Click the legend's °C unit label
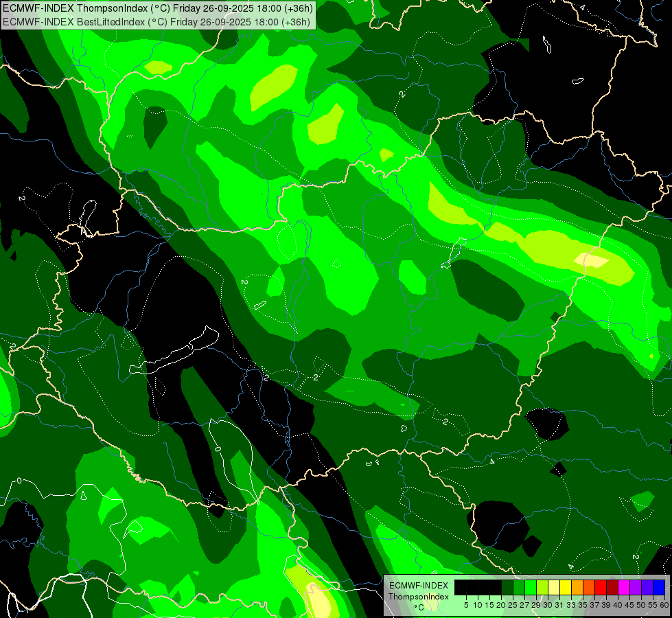Viewport: 672px width, 618px height. 419,608
